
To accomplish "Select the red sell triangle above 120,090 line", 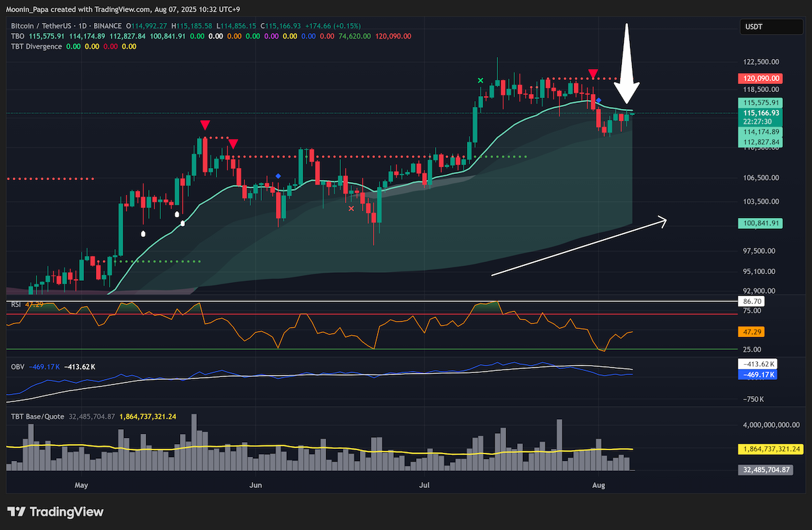I will point(593,73).
